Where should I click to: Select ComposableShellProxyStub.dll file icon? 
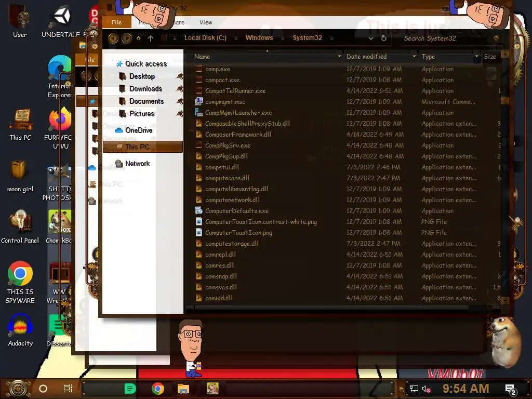click(x=199, y=124)
